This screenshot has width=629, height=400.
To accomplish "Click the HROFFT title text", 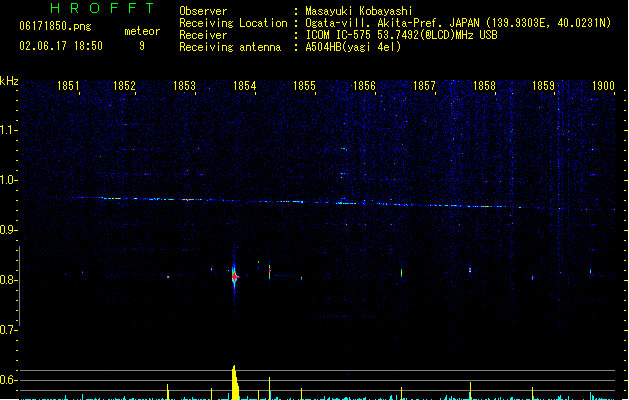I will (x=103, y=8).
